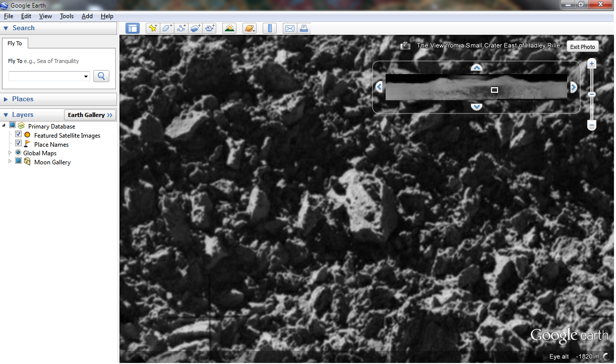Viewport: 616px width, 364px height.
Task: Show sunlight across the landscape
Action: tap(229, 28)
